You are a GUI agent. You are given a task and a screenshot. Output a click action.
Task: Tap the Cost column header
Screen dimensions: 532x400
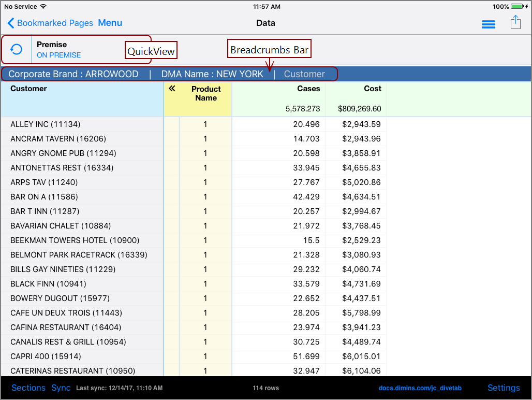point(372,89)
